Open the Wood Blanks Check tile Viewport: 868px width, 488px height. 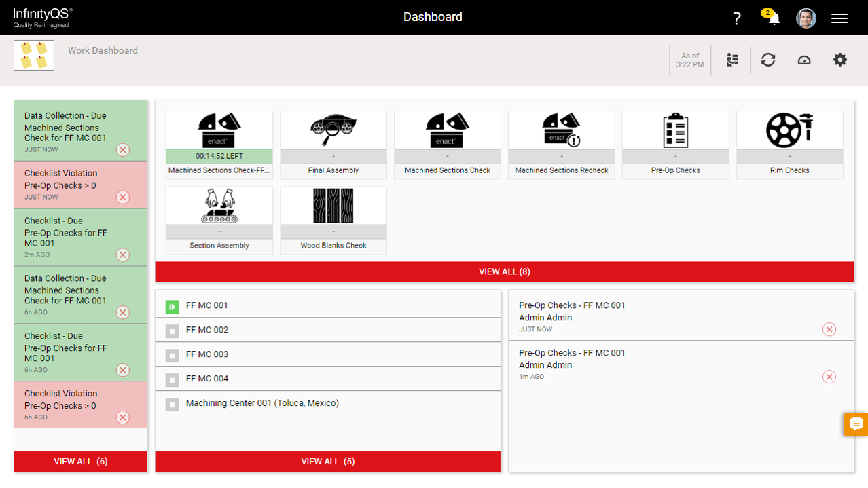[333, 220]
